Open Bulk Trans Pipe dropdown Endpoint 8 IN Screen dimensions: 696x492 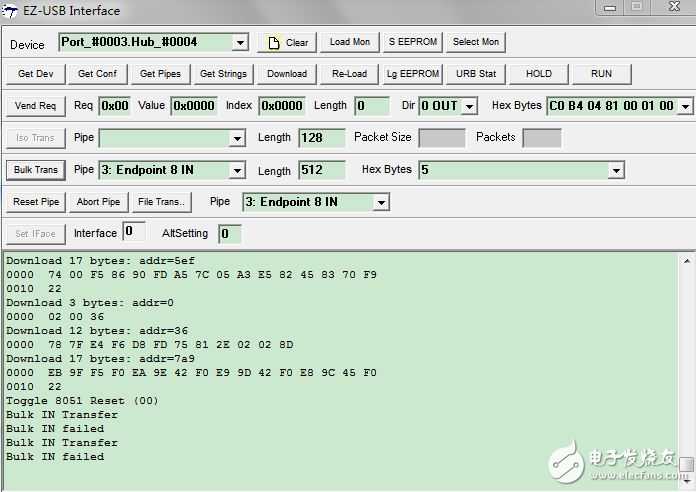pos(237,171)
